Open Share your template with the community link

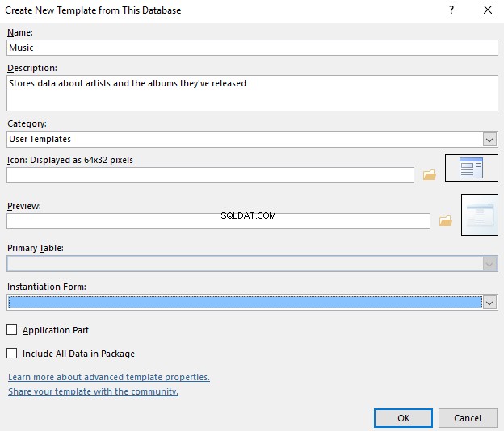point(93,391)
